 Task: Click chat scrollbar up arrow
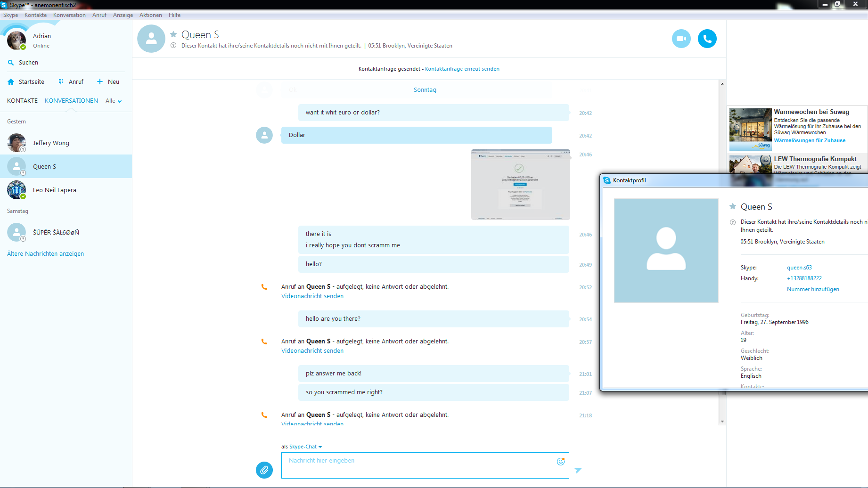722,84
